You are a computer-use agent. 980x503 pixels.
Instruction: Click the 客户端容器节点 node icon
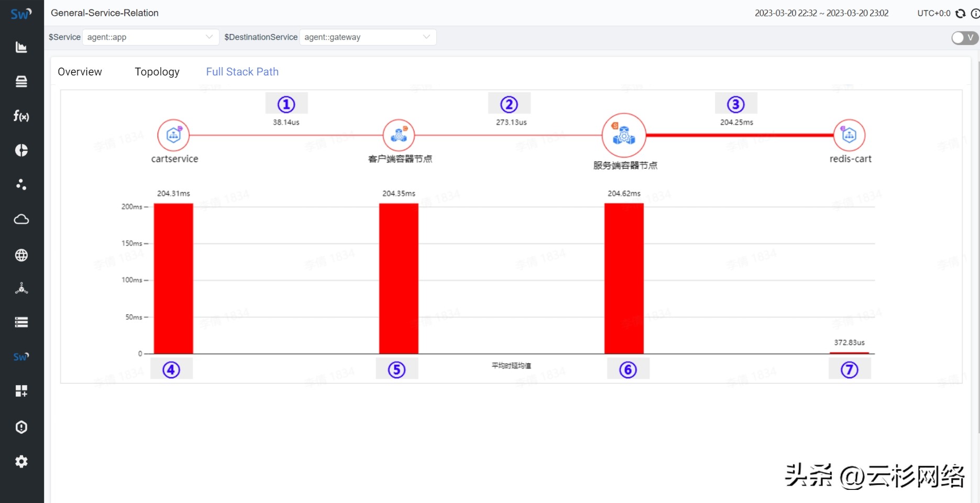[399, 135]
